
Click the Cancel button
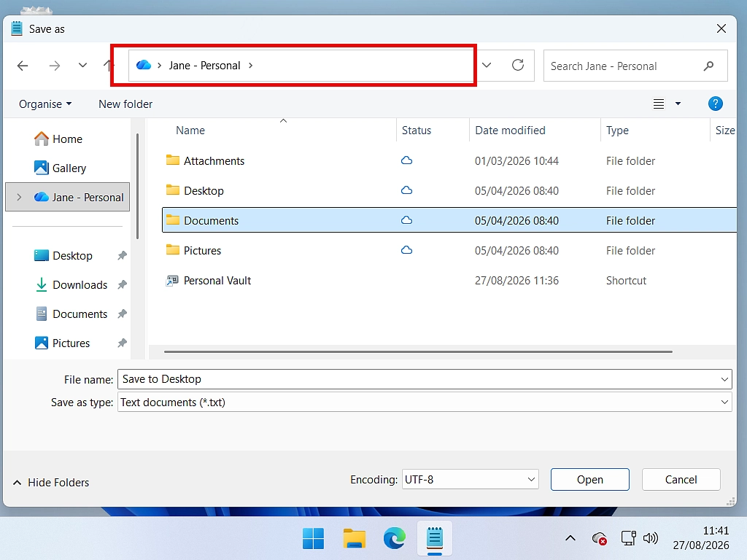(681, 480)
